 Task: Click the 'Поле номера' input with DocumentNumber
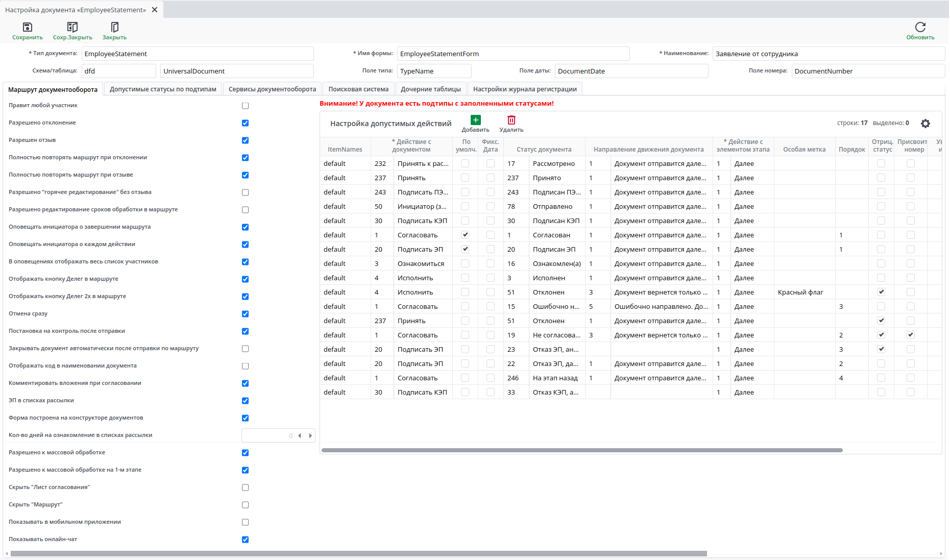(x=868, y=71)
